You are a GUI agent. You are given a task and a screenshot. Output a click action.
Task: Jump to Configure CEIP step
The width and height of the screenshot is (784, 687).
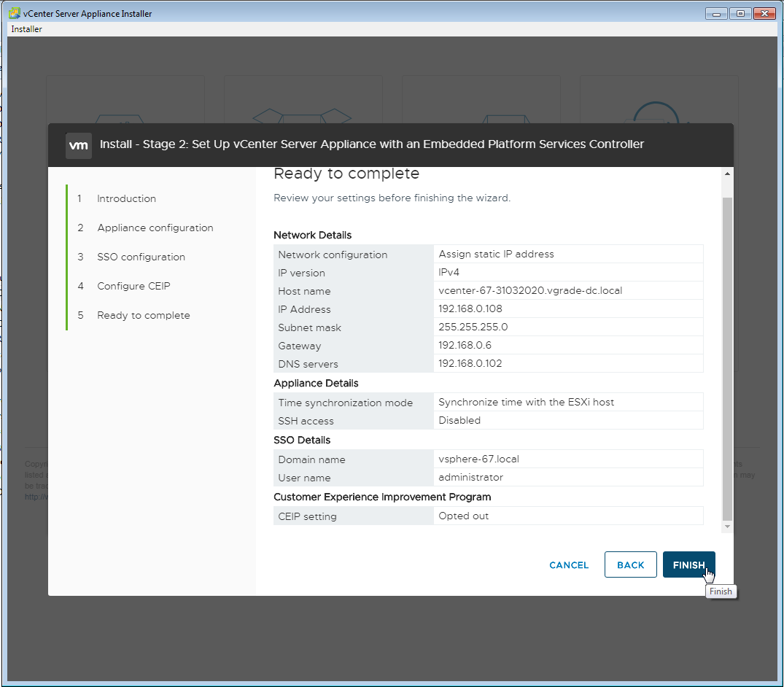tap(133, 286)
